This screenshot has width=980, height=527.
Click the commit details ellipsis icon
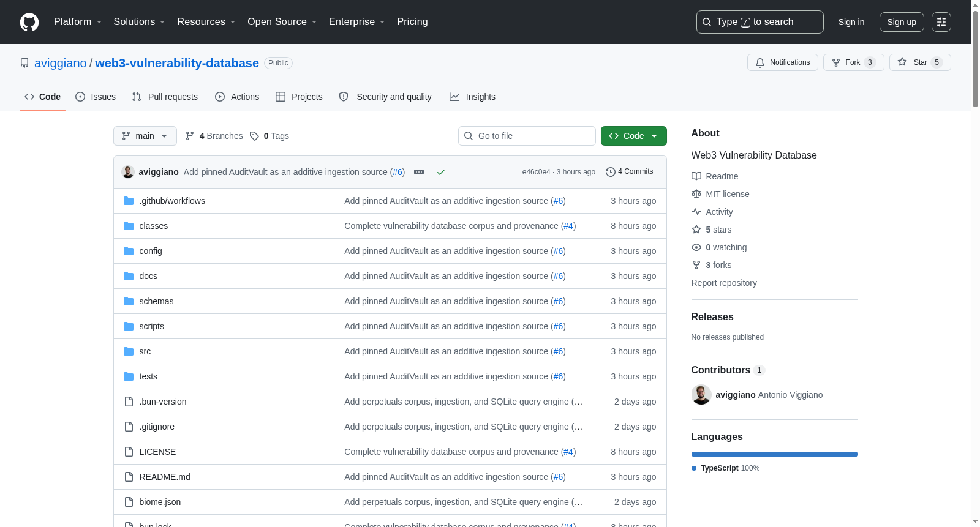coord(419,172)
